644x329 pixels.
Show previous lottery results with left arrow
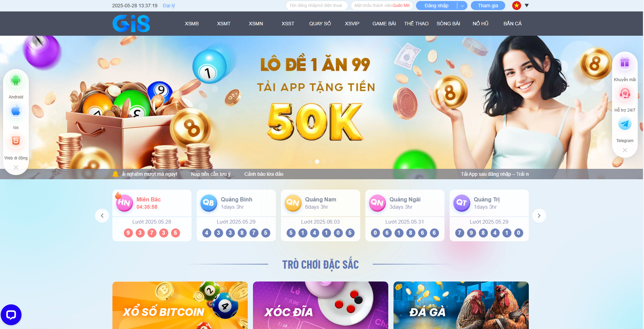(x=102, y=216)
